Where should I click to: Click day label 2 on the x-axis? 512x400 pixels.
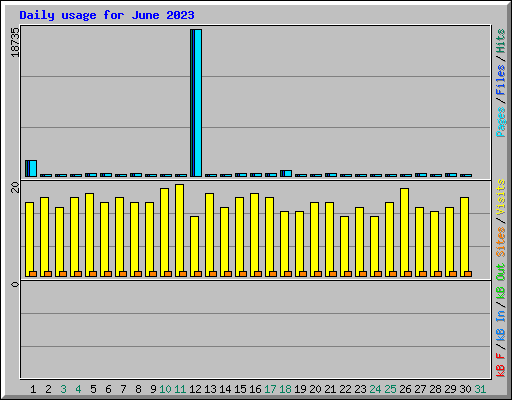pyautogui.click(x=48, y=389)
